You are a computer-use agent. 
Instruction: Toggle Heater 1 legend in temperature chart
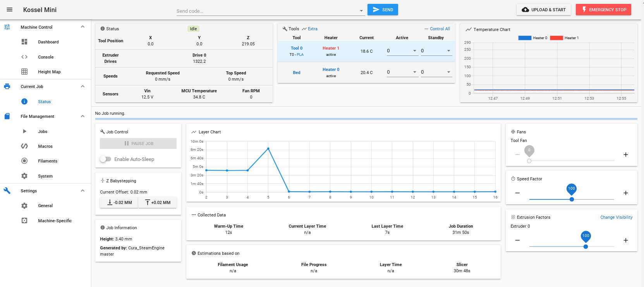(564, 38)
